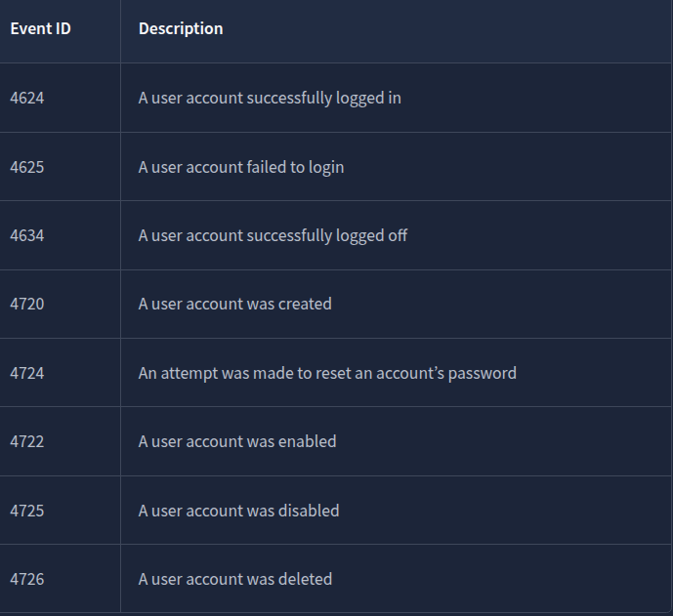The image size is (673, 616).
Task: Click the Event ID column header
Action: (x=41, y=29)
